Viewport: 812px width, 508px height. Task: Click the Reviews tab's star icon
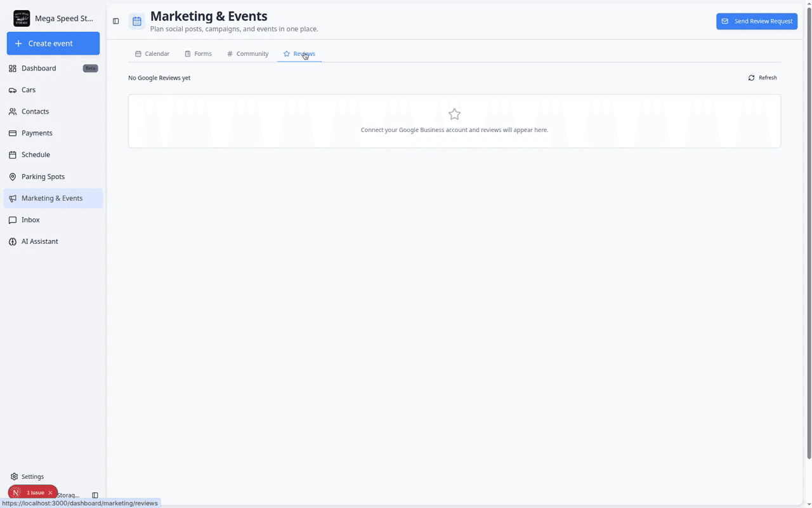pyautogui.click(x=287, y=54)
